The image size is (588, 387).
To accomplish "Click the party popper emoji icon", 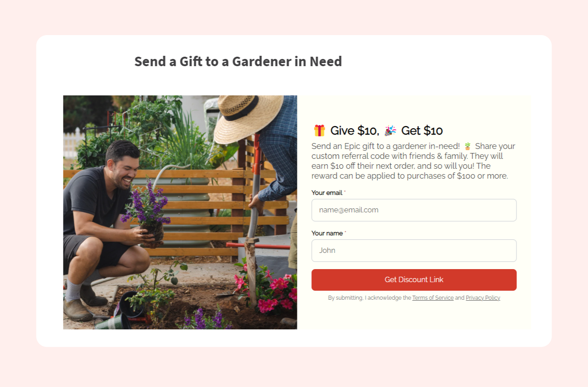I will [390, 130].
